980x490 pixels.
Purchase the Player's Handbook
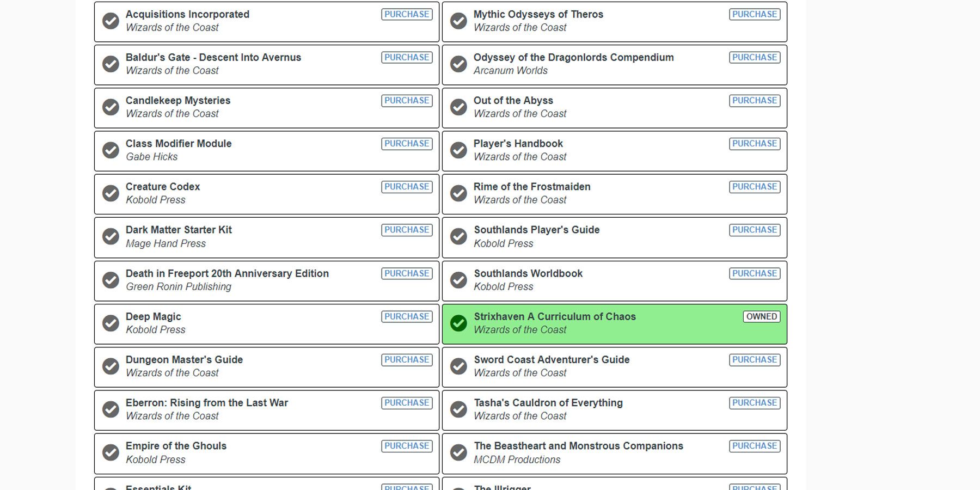coord(755,143)
